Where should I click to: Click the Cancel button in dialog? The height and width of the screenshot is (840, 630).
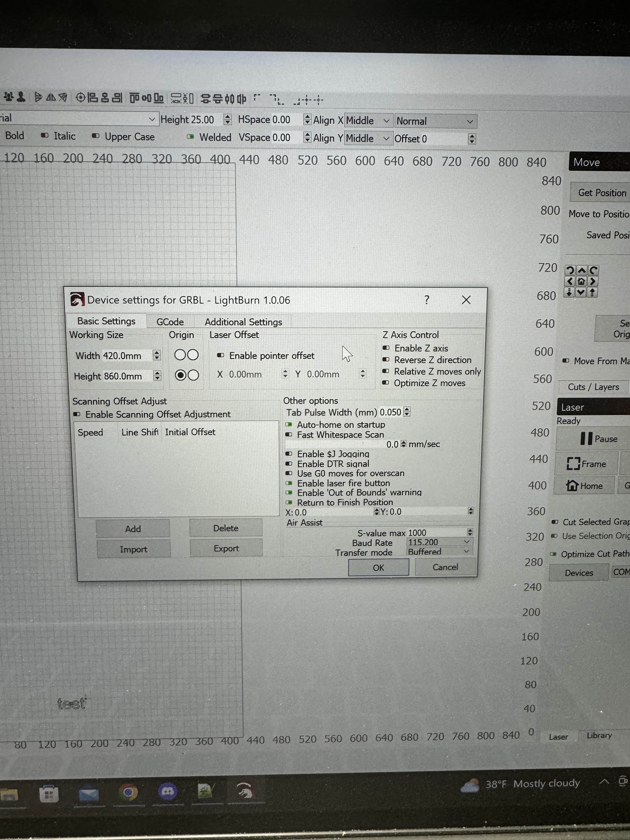tap(445, 567)
